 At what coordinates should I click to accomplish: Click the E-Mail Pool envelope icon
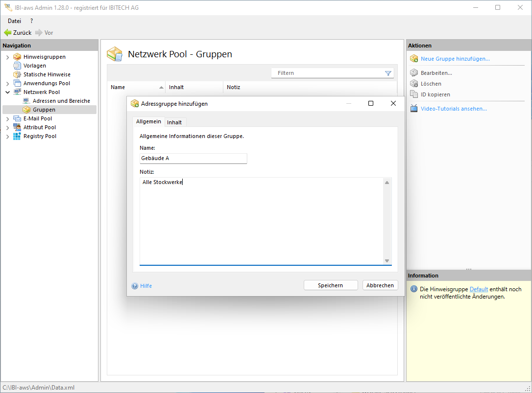coord(17,118)
